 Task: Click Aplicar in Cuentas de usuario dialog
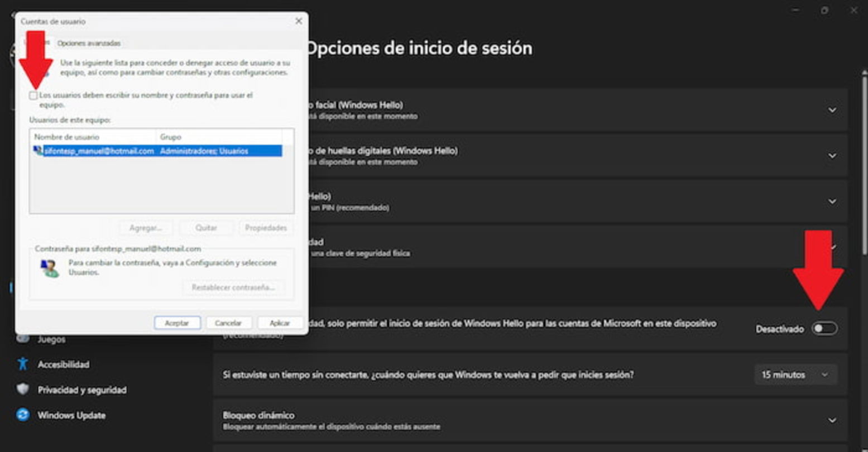[x=280, y=323]
